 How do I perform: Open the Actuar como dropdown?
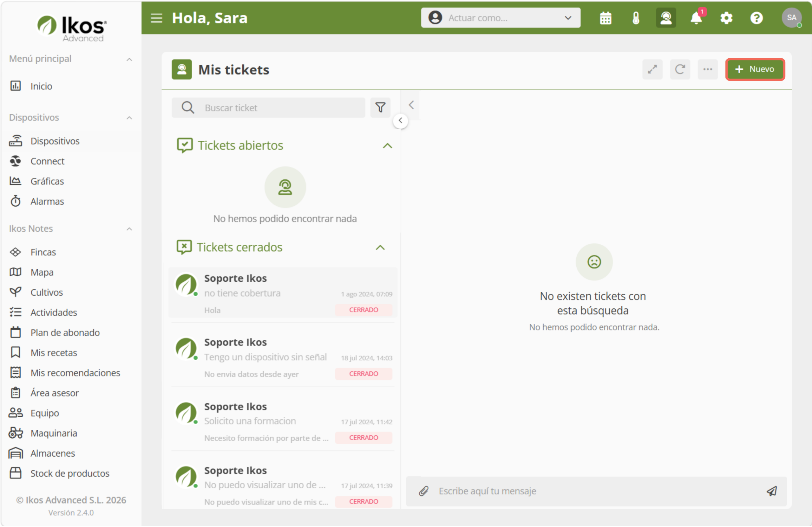click(501, 18)
